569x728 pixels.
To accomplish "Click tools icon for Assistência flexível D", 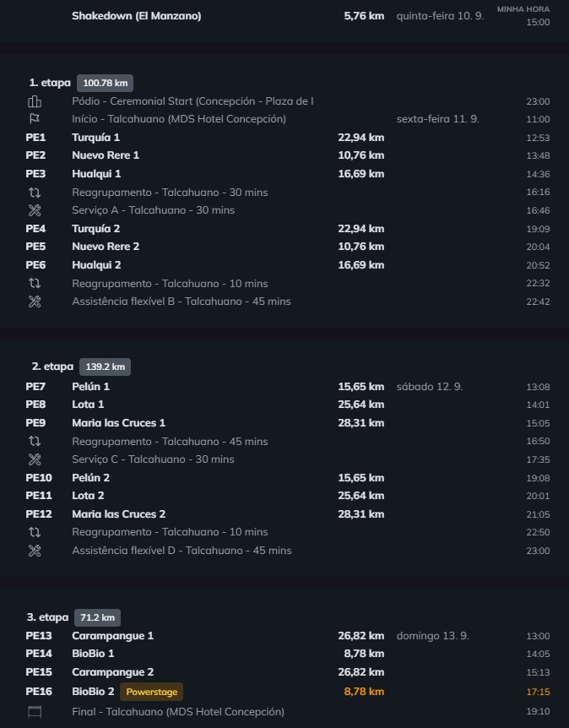I will coord(35,551).
